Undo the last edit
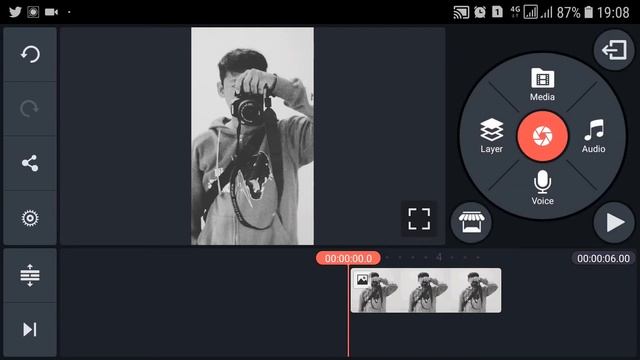This screenshot has width=640, height=360. 30,54
